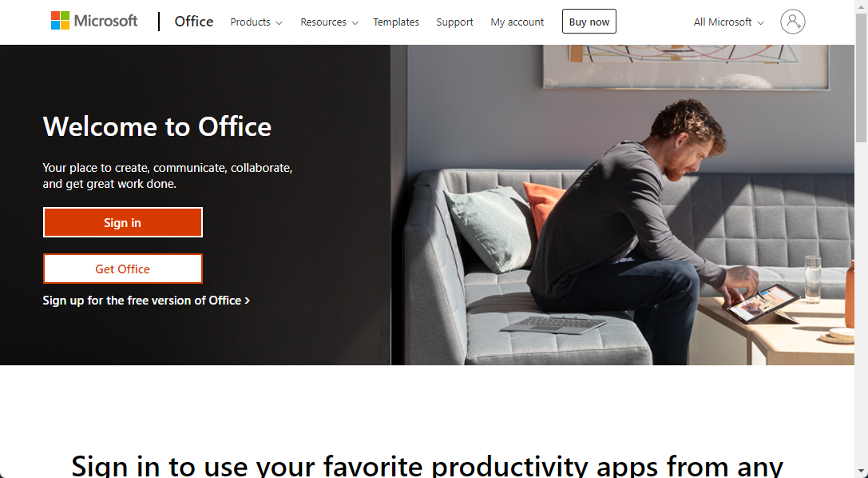
Task: Click the orange Sign in button
Action: (123, 222)
